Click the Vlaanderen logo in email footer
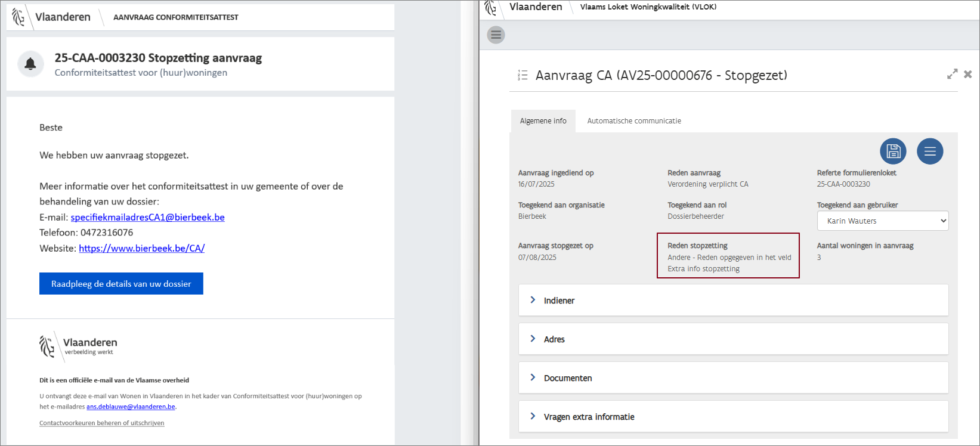The width and height of the screenshot is (980, 446). (x=47, y=346)
